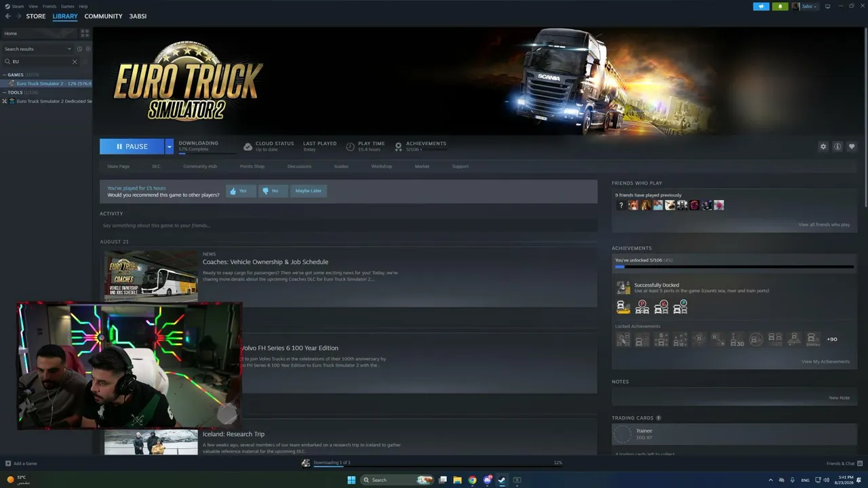868x488 pixels.
Task: Open the Friends menu
Action: (x=50, y=6)
